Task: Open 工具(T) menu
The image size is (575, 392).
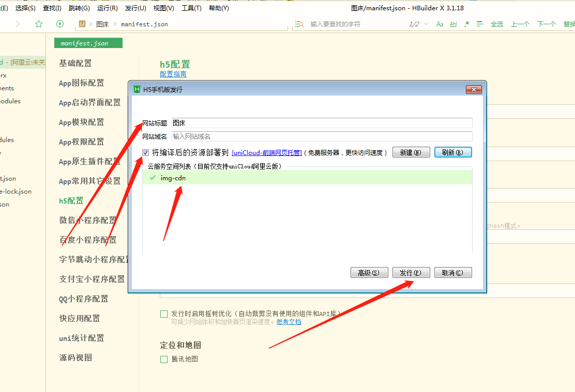Action: 191,8
